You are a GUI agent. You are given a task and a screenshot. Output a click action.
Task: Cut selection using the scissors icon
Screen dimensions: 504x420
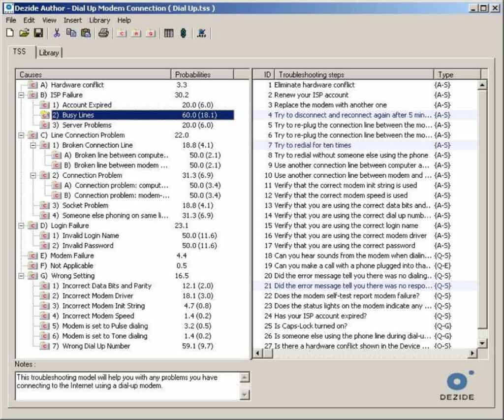click(57, 33)
